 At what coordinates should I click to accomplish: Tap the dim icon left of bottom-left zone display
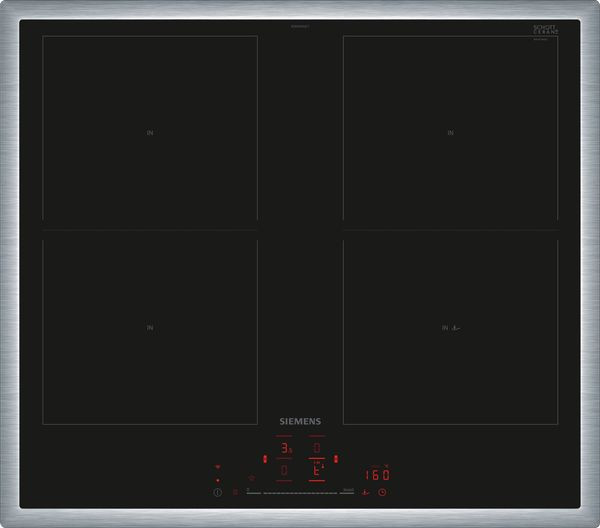(251, 478)
